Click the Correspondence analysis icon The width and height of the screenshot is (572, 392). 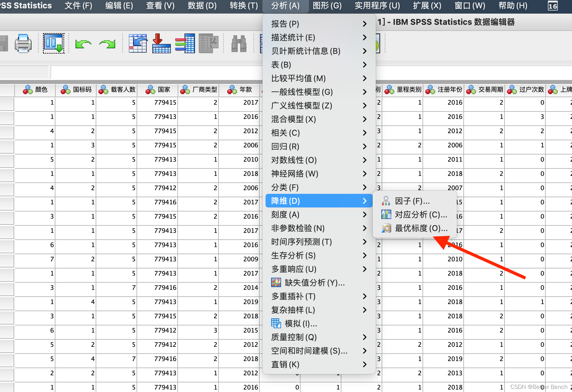pyautogui.click(x=386, y=215)
